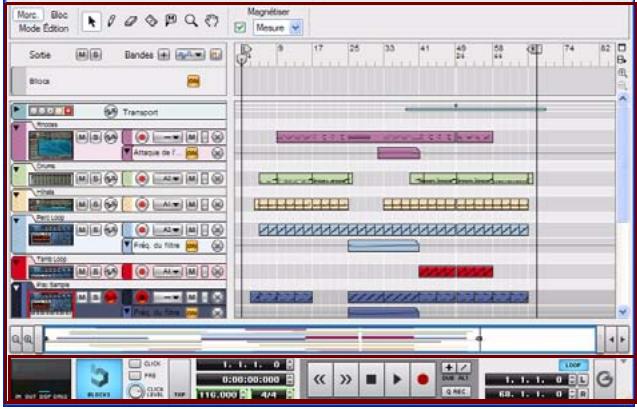Select the Magnify tool

click(x=191, y=20)
